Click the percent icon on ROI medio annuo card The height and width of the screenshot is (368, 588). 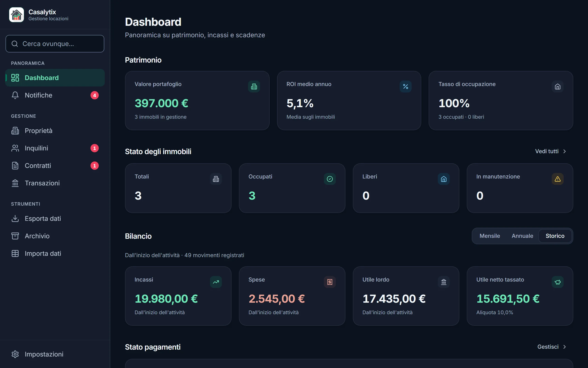[406, 86]
